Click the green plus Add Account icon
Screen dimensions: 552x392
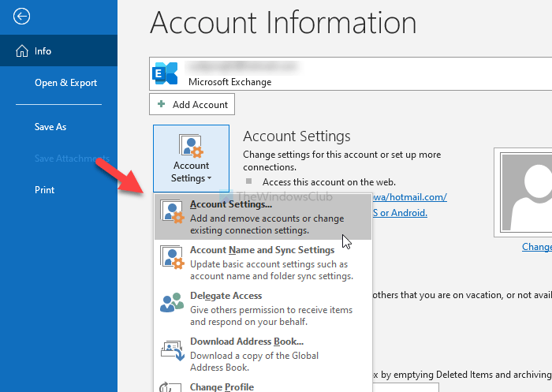tap(162, 104)
